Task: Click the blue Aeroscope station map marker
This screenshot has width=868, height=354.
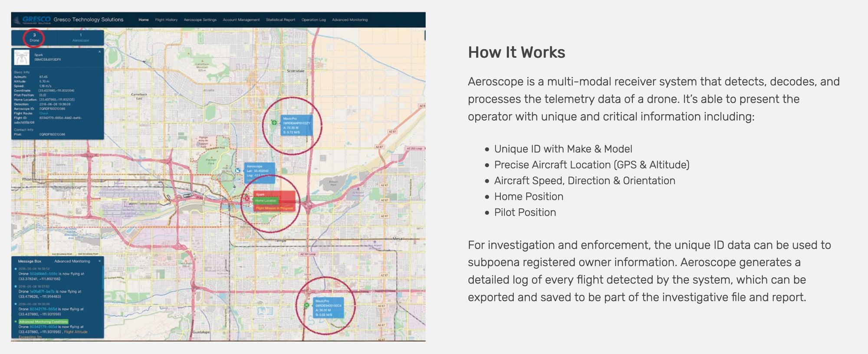Action: (238, 171)
